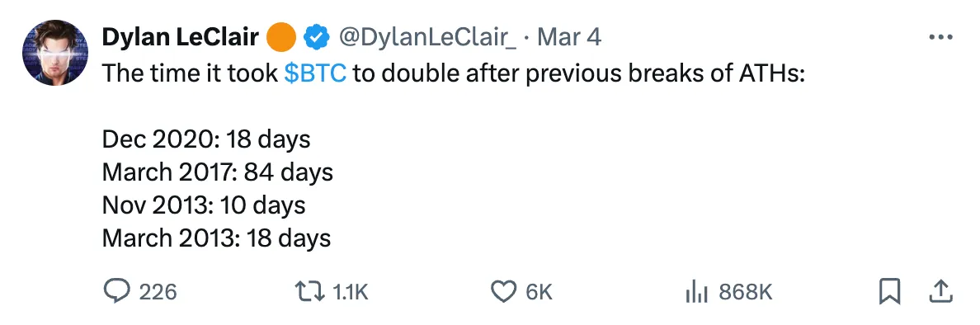Click the 1.1K reposts count
Image resolution: width=980 pixels, height=325 pixels.
[351, 292]
